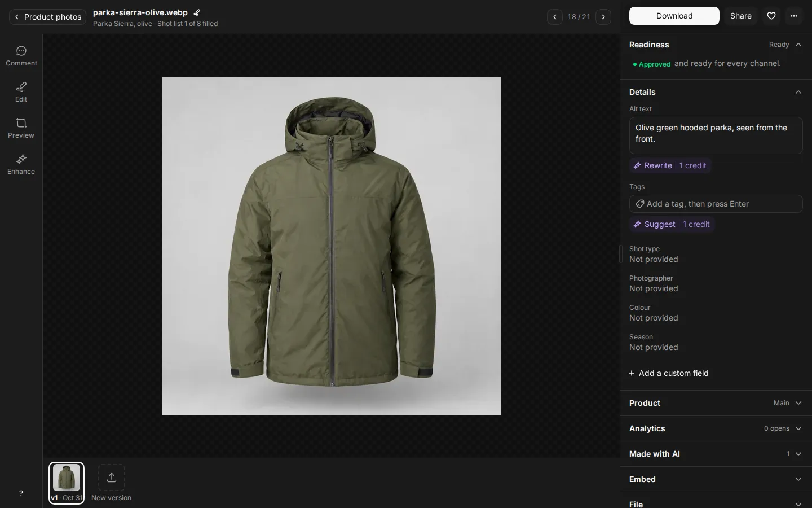Go back to Product photos

pyautogui.click(x=48, y=17)
